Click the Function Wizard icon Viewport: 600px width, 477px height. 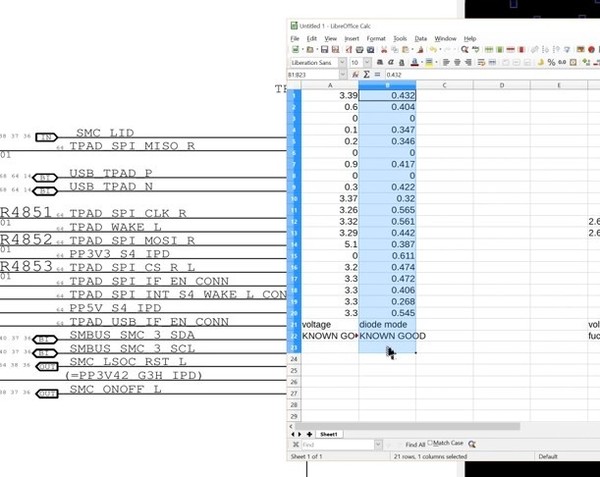click(356, 74)
